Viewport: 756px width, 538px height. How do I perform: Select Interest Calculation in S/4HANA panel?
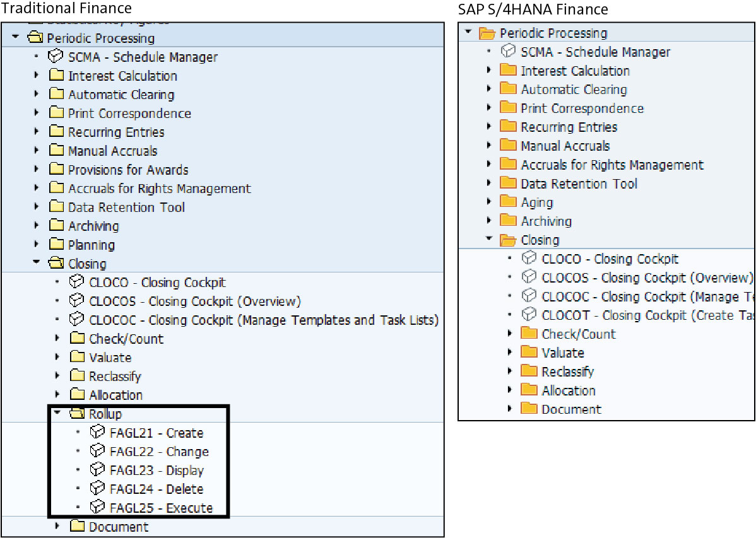[575, 71]
